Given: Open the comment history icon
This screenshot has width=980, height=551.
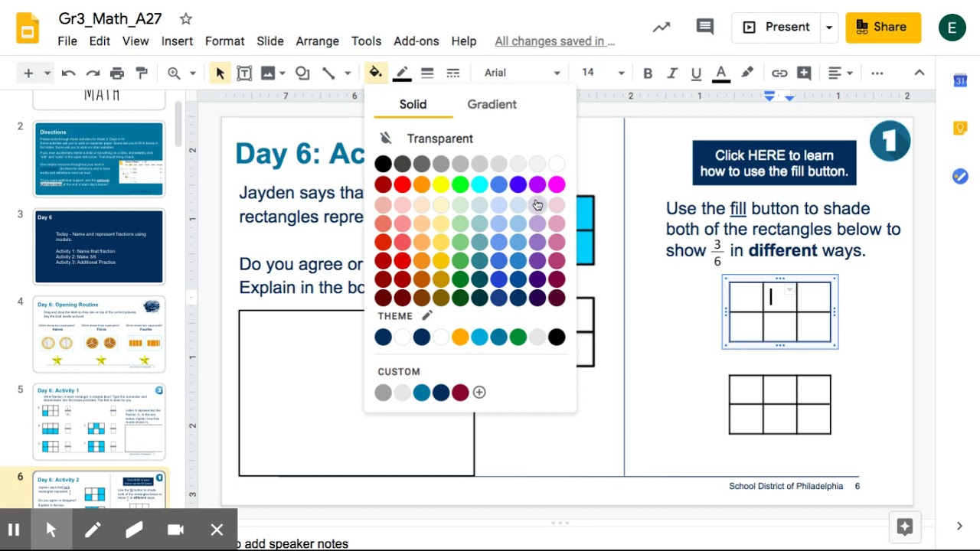Looking at the screenshot, I should click(704, 27).
